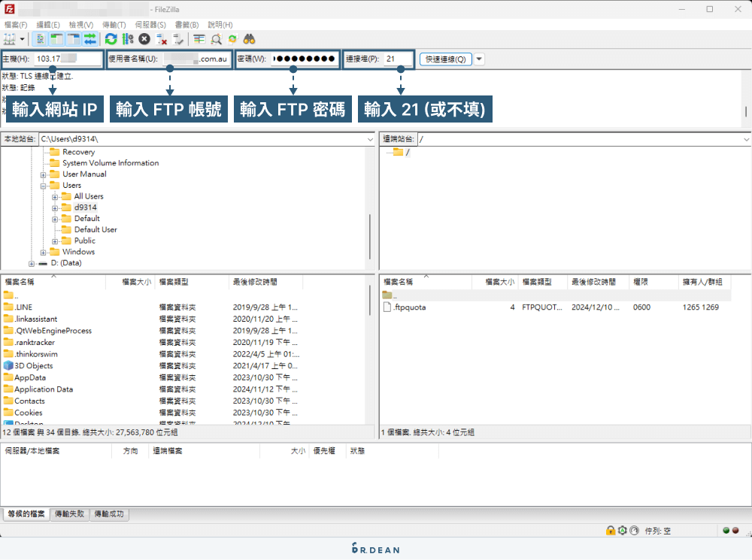Click the Refresh file listing icon
Viewport: 752px width, 560px height.
coord(110,38)
